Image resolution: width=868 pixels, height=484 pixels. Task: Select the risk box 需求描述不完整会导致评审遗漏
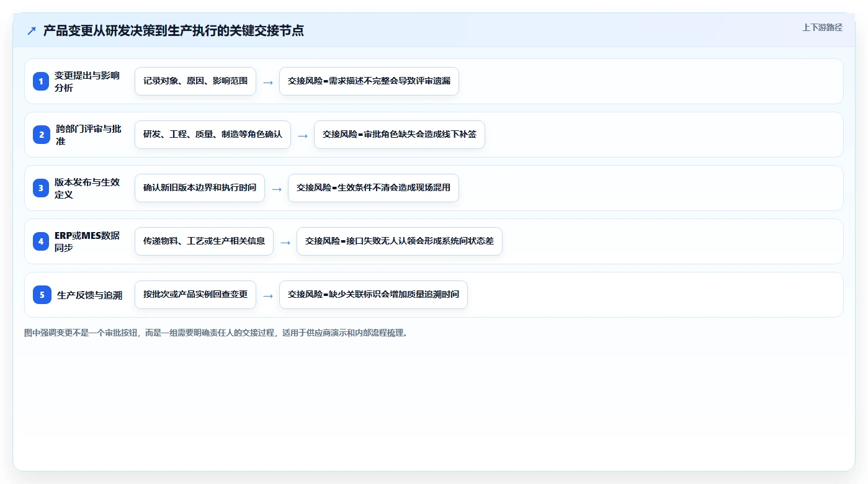point(369,81)
